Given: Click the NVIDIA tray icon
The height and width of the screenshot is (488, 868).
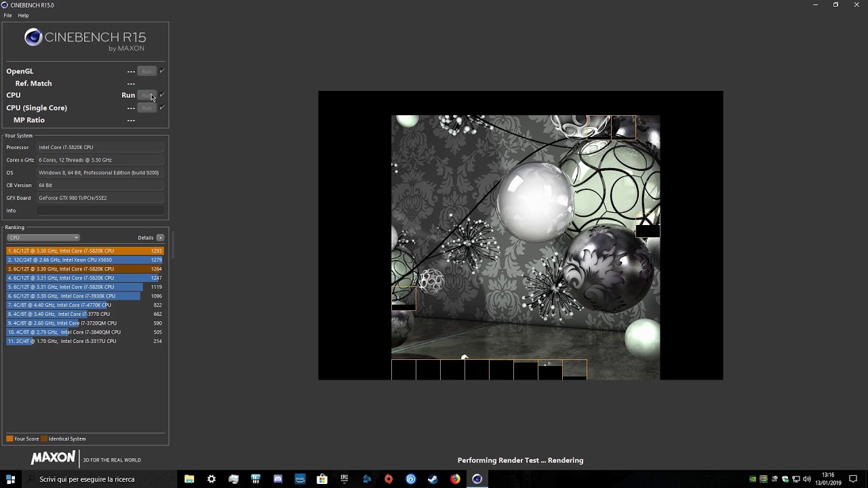Looking at the screenshot, I should (753, 479).
